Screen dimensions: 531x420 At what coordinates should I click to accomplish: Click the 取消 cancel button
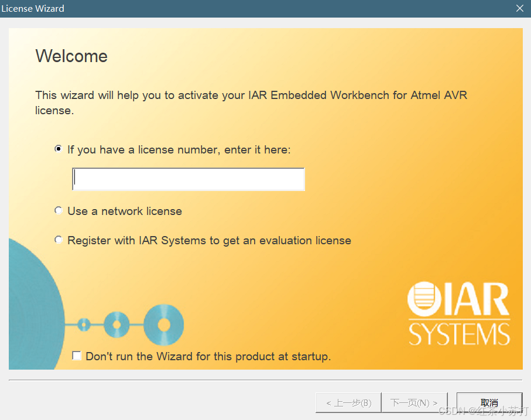(x=489, y=403)
